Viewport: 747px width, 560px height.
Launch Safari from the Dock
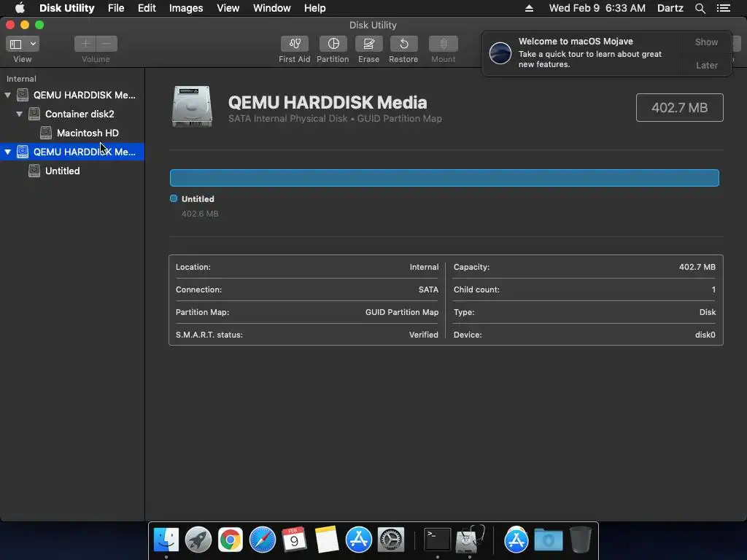pos(263,540)
